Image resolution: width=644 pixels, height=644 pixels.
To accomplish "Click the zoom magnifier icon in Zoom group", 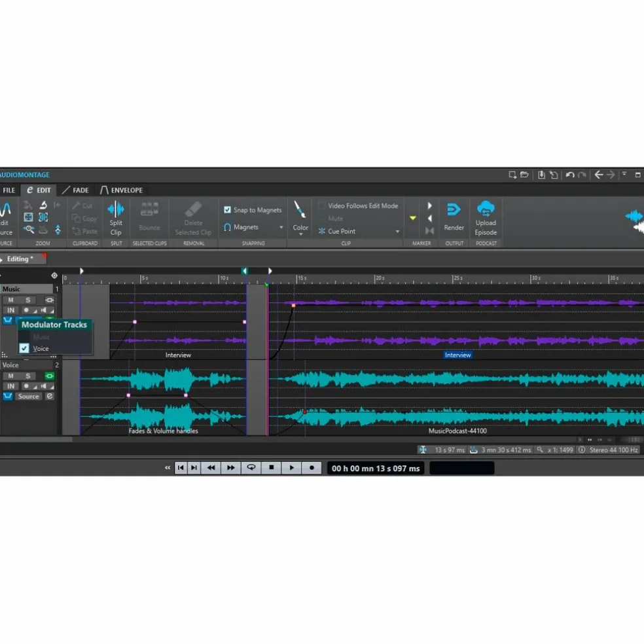I will click(x=28, y=230).
